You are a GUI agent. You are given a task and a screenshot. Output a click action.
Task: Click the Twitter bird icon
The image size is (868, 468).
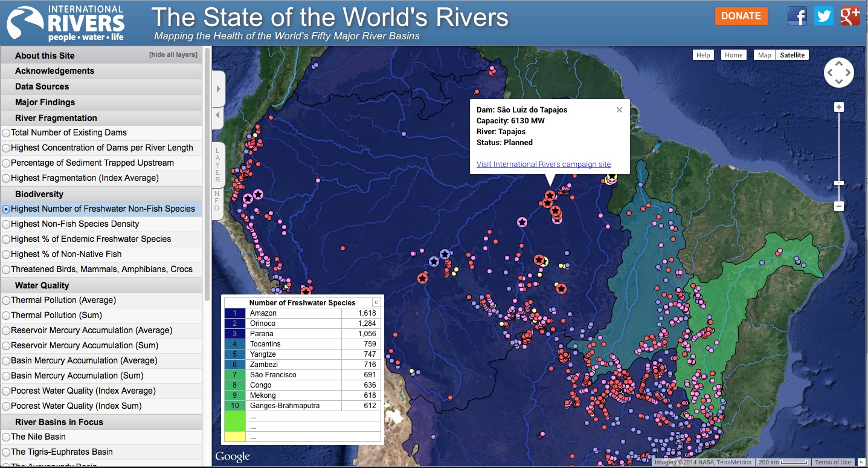coord(823,16)
